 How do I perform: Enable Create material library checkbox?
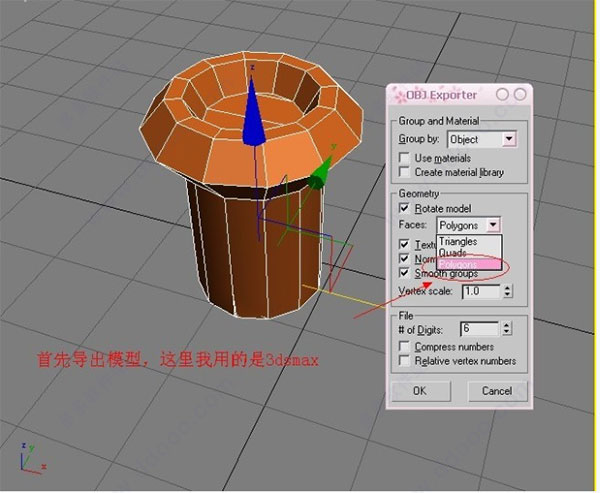click(404, 171)
